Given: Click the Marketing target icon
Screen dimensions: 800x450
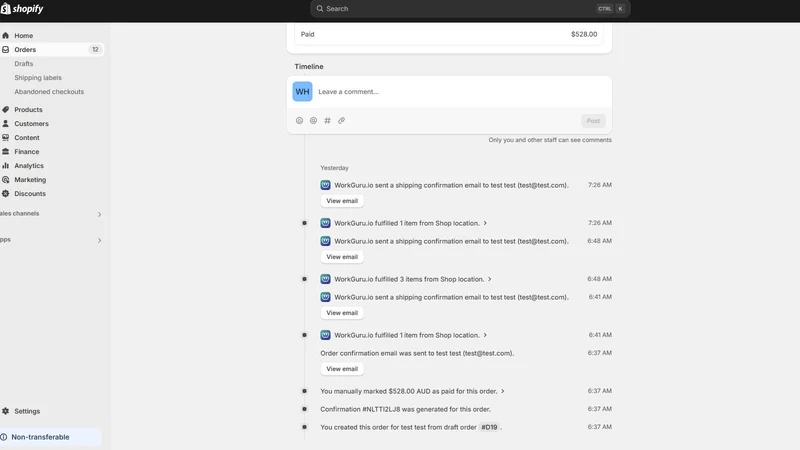Looking at the screenshot, I should pyautogui.click(x=6, y=180).
